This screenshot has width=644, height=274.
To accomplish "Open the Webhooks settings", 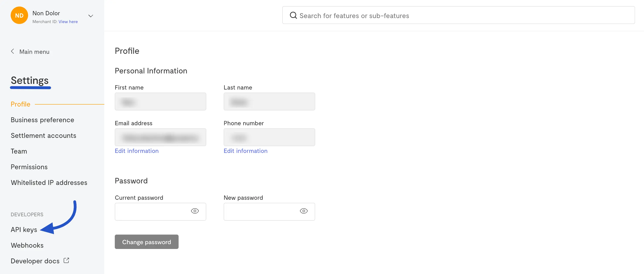I will pos(27,245).
